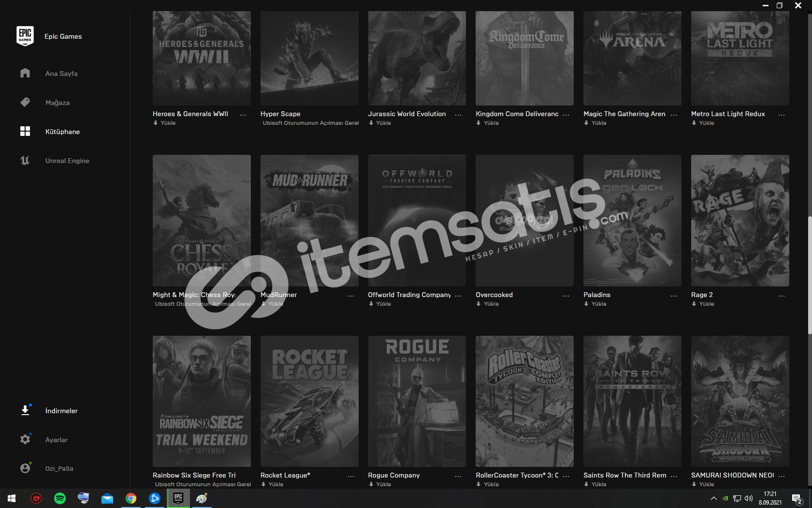Screen dimensions: 812x508
Task: Open options menu for Heroes & Generals WWII
Action: pyautogui.click(x=243, y=115)
